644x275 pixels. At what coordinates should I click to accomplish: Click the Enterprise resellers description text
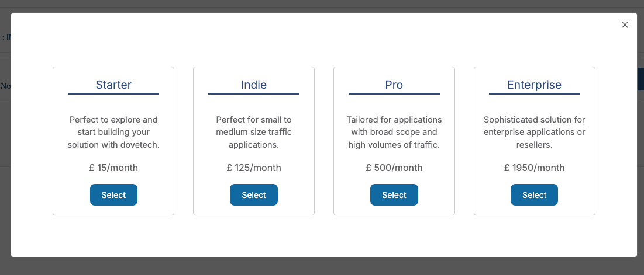pos(534,132)
